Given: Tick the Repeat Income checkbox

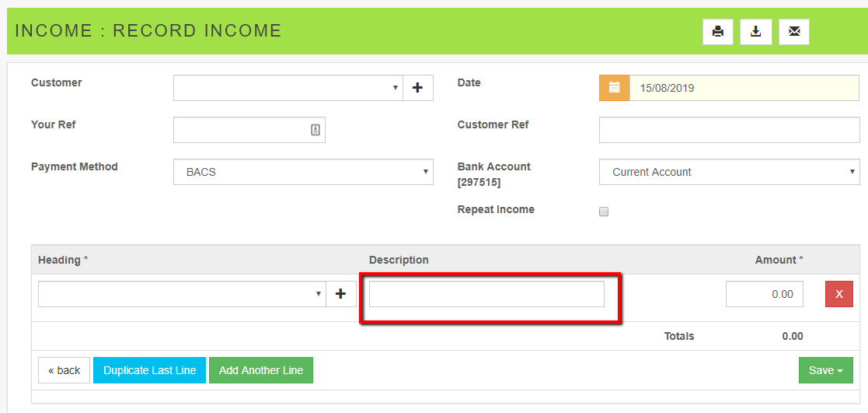Looking at the screenshot, I should point(604,212).
